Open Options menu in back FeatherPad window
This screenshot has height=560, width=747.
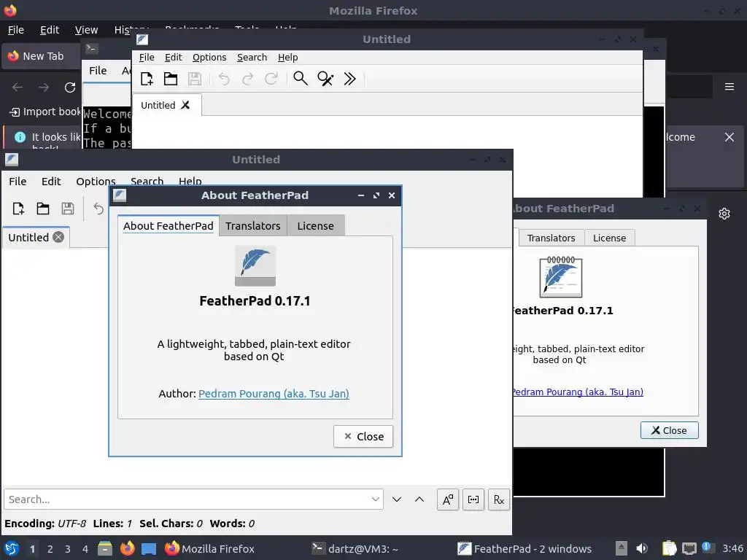(x=209, y=57)
